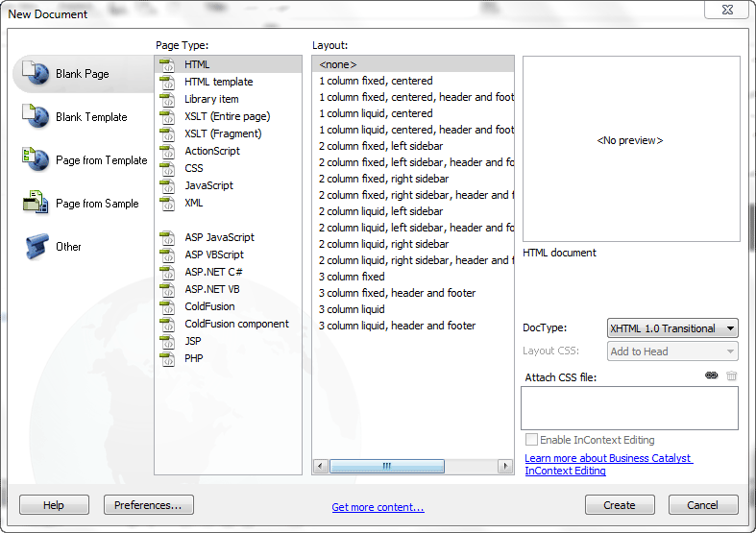
Task: Select the <none> layout
Action: 413,64
